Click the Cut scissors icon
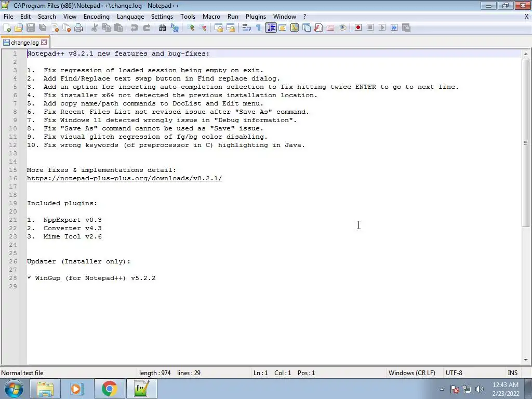Viewport: 532px width, 399px height. (95, 28)
